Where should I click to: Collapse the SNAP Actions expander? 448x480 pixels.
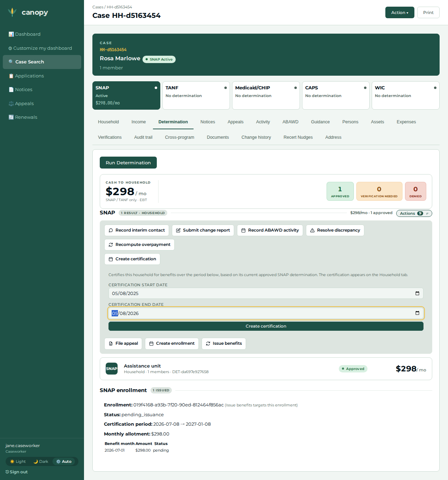tap(414, 213)
